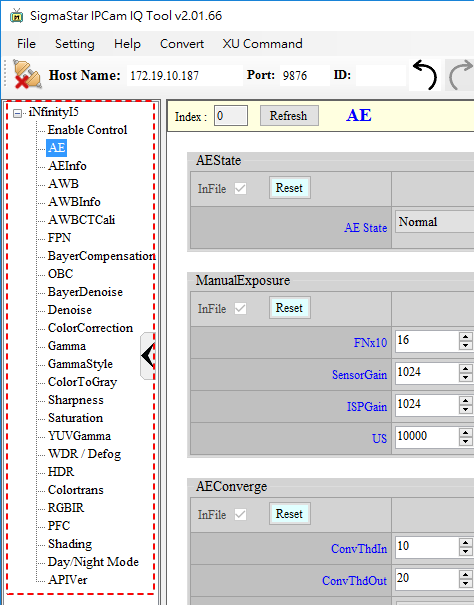The width and height of the screenshot is (474, 605).
Task: Open the Setting menu
Action: [x=74, y=44]
